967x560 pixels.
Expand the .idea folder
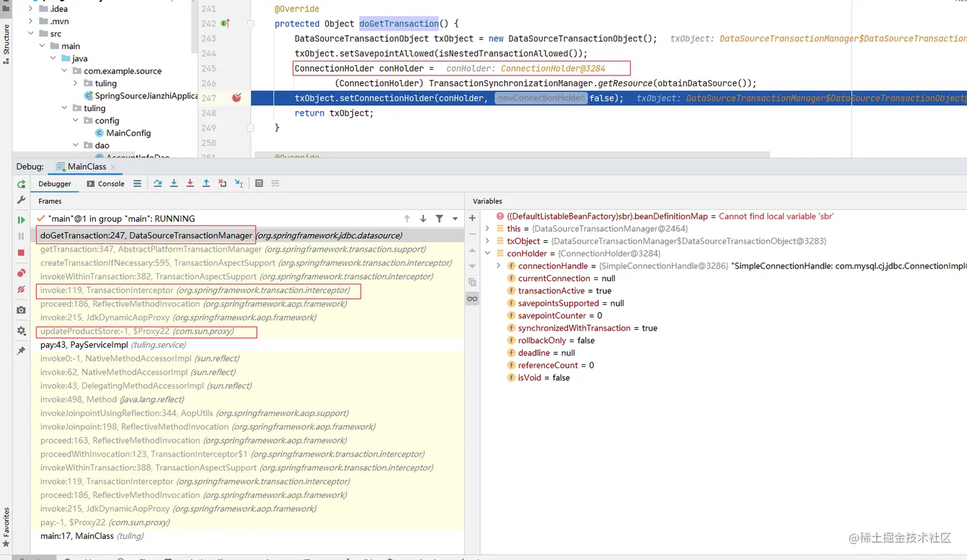pyautogui.click(x=30, y=9)
